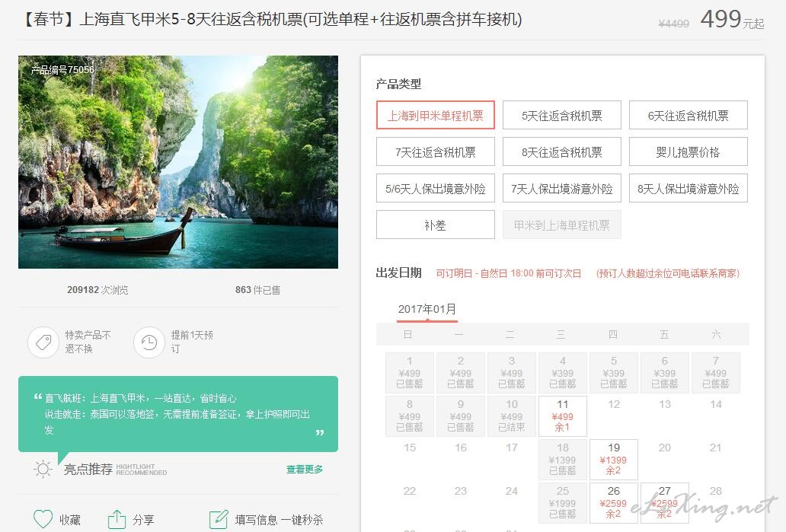
Task: Click sold-out January 1 date cell
Action: pyautogui.click(x=410, y=372)
